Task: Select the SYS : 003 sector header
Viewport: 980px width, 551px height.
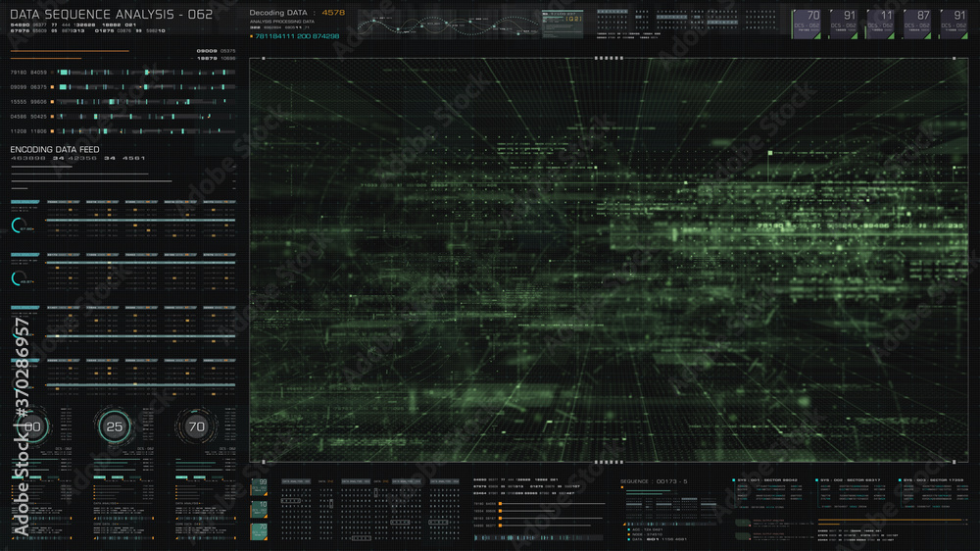Action: point(933,480)
